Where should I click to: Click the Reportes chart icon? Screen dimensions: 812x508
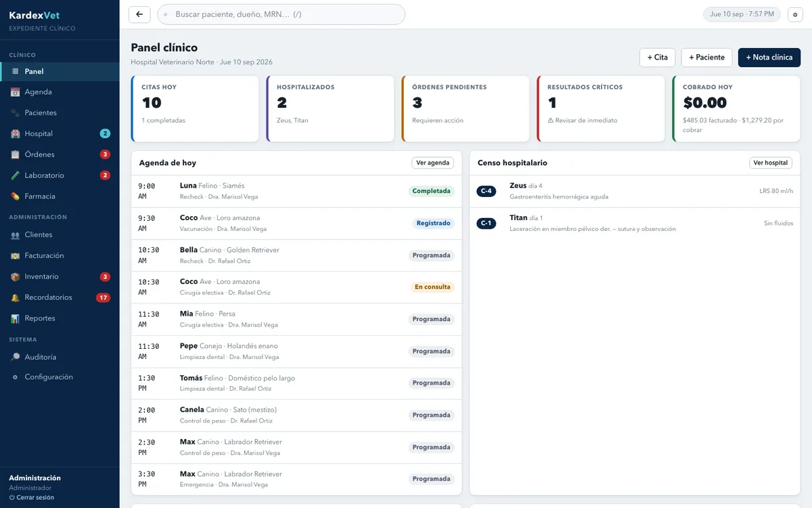tap(16, 318)
